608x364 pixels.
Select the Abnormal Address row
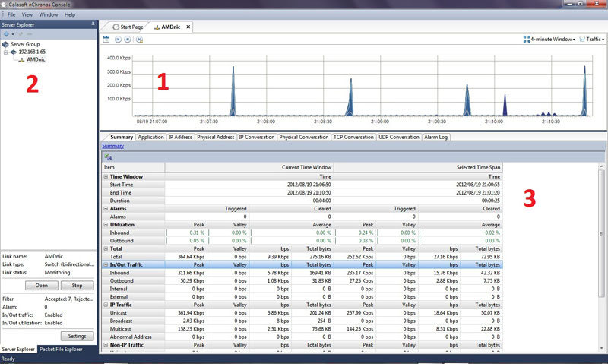pyautogui.click(x=302, y=337)
